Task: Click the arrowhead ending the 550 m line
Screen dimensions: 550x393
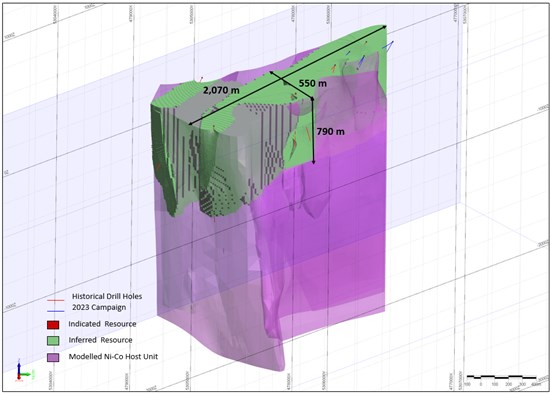Action: pyautogui.click(x=271, y=72)
